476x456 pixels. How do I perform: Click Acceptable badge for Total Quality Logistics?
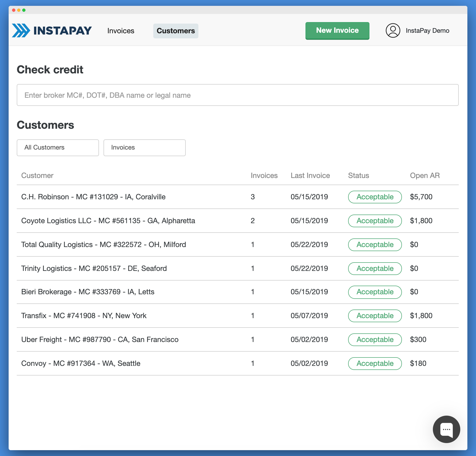[x=375, y=245]
